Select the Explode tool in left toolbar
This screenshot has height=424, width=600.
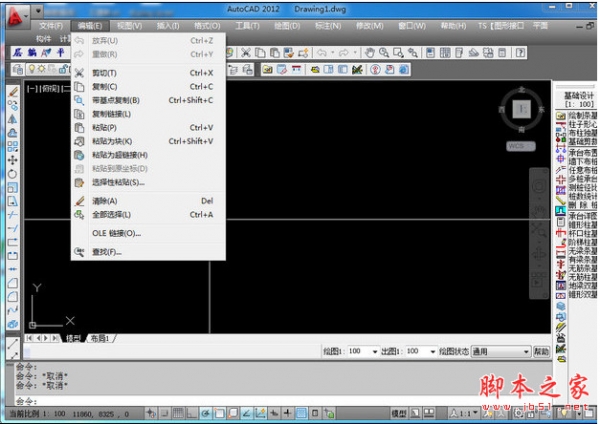pos(13,324)
